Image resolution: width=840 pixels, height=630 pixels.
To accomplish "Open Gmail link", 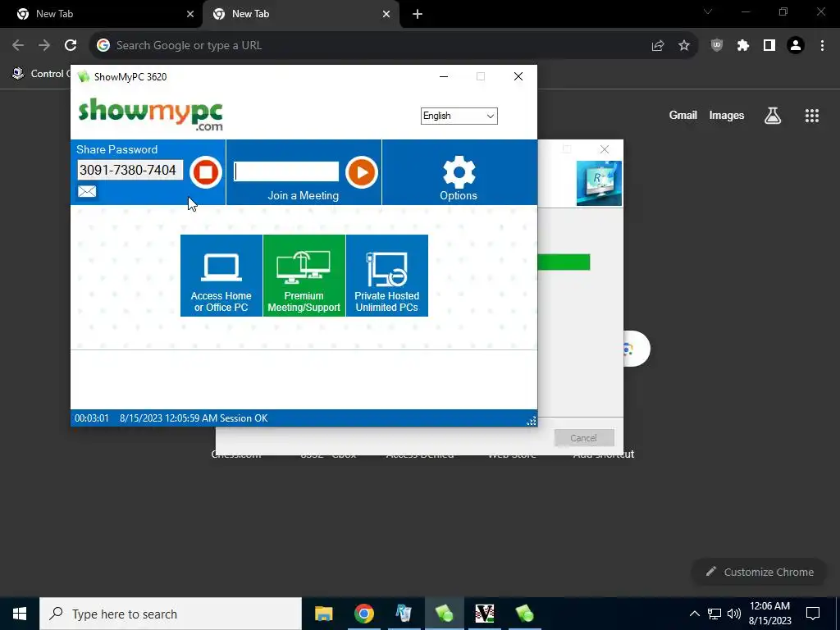I will click(683, 115).
